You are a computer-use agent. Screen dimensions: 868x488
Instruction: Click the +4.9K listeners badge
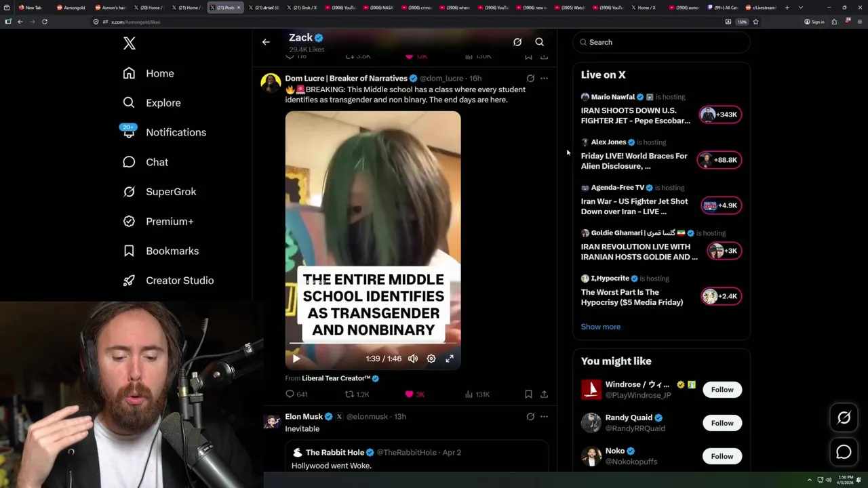[722, 205]
